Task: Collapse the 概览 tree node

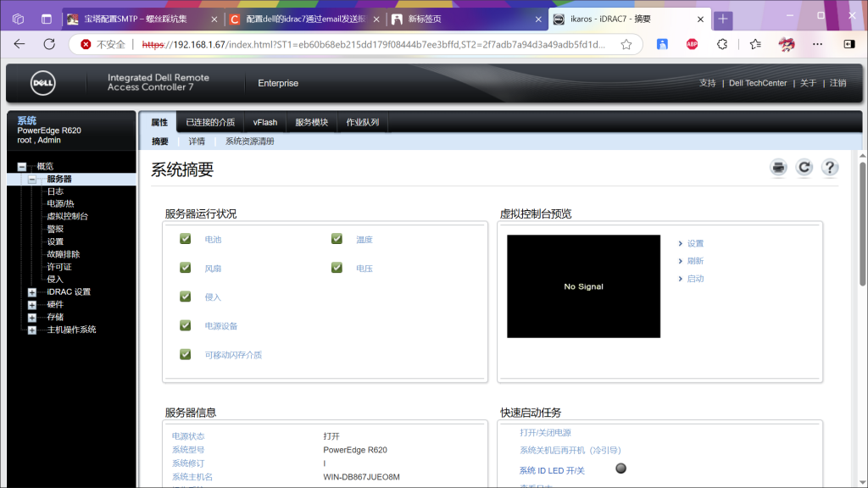Action: click(x=21, y=167)
